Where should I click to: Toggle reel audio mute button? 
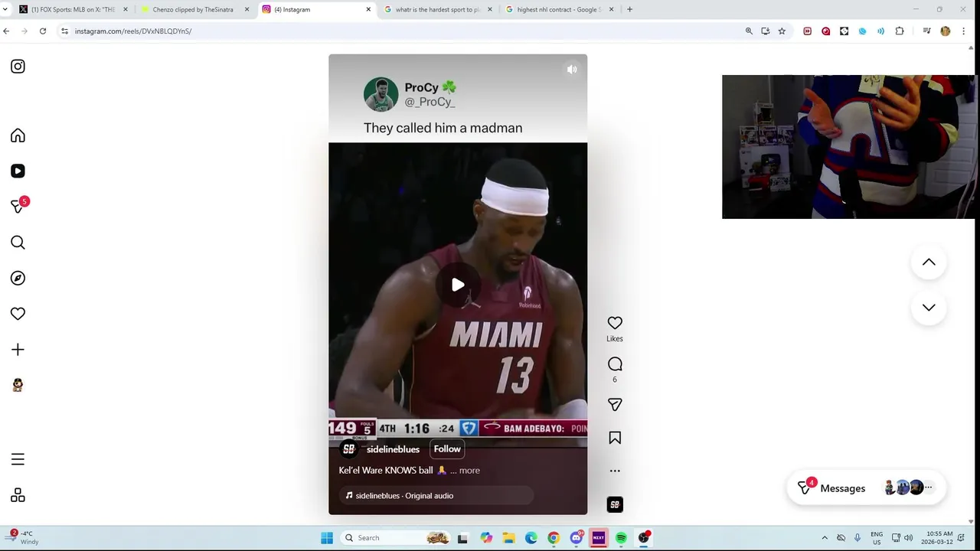(x=572, y=70)
